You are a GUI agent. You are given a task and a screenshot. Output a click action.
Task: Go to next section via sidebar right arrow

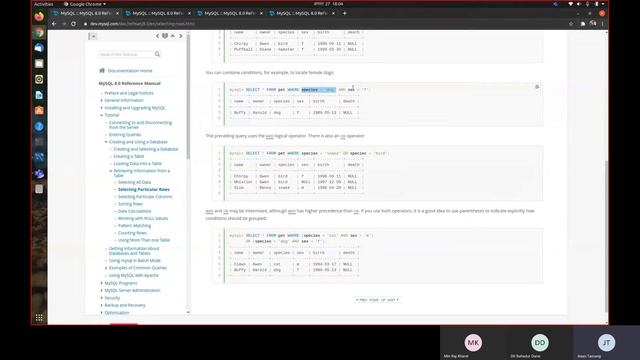click(180, 36)
